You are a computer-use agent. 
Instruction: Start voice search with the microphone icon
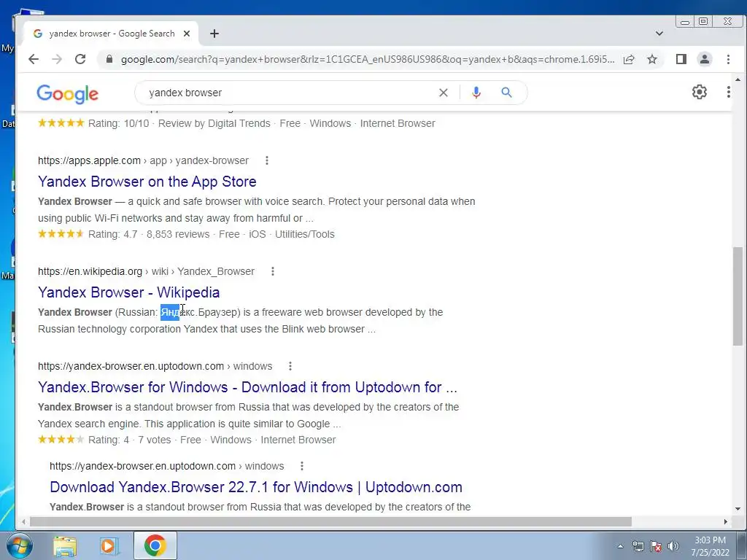point(476,93)
